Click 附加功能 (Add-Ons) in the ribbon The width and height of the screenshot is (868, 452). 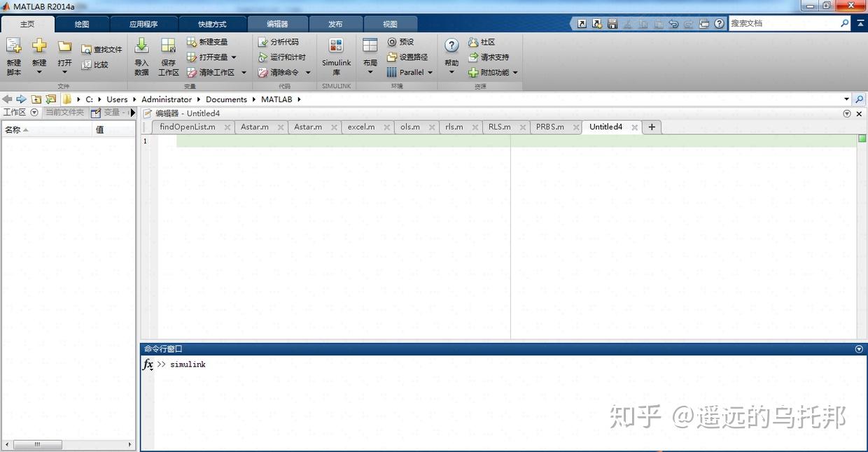pyautogui.click(x=493, y=72)
